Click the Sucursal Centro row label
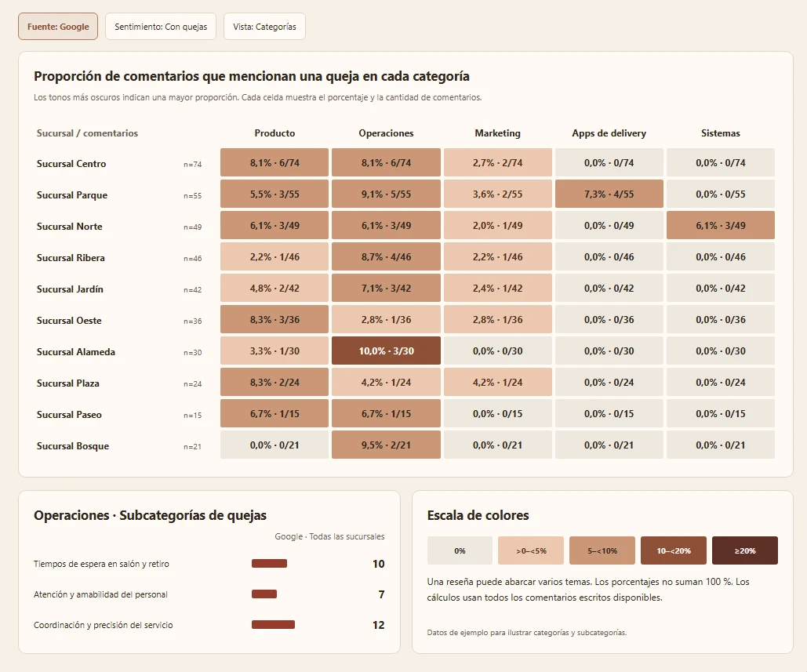The width and height of the screenshot is (807, 672). (x=71, y=164)
